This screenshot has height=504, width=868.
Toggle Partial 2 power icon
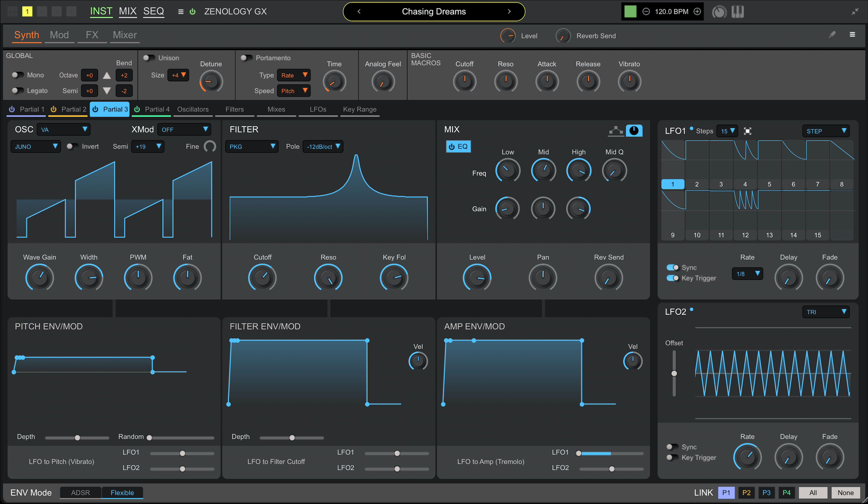tap(53, 109)
